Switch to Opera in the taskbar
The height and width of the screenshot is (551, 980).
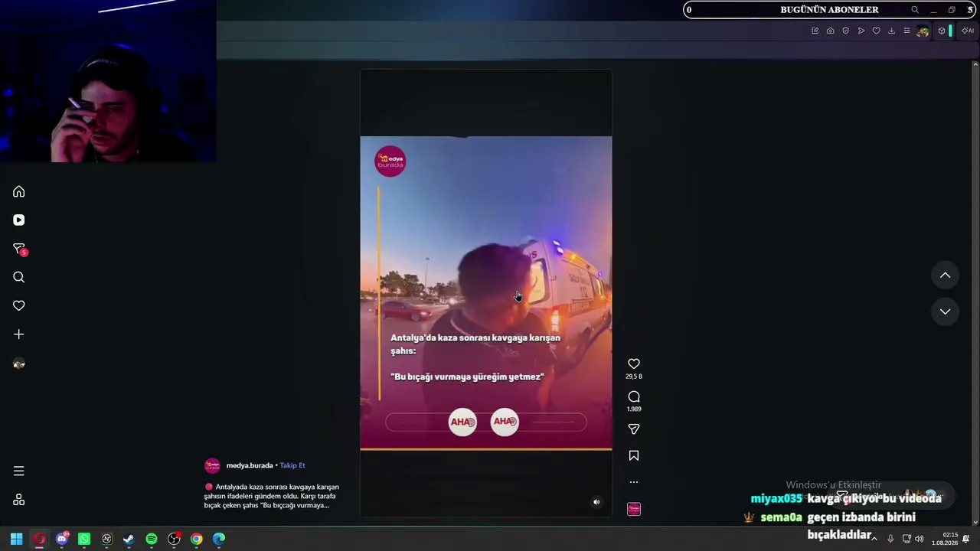[40, 539]
